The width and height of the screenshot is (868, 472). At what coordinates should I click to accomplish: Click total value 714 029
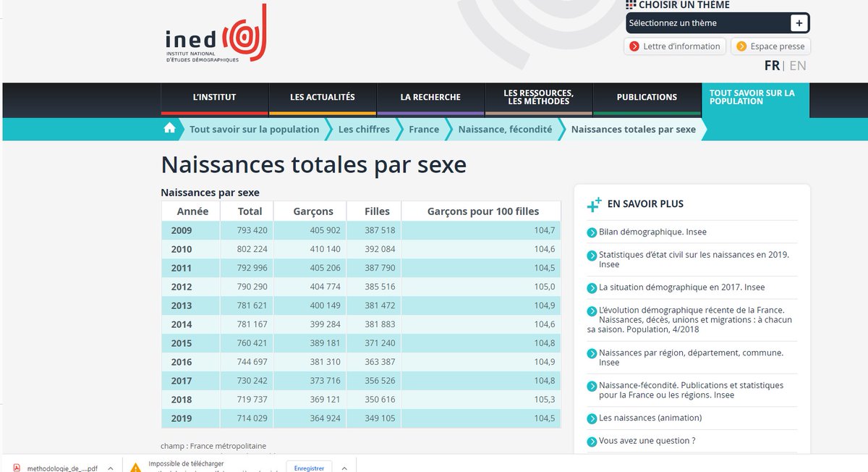coord(252,418)
